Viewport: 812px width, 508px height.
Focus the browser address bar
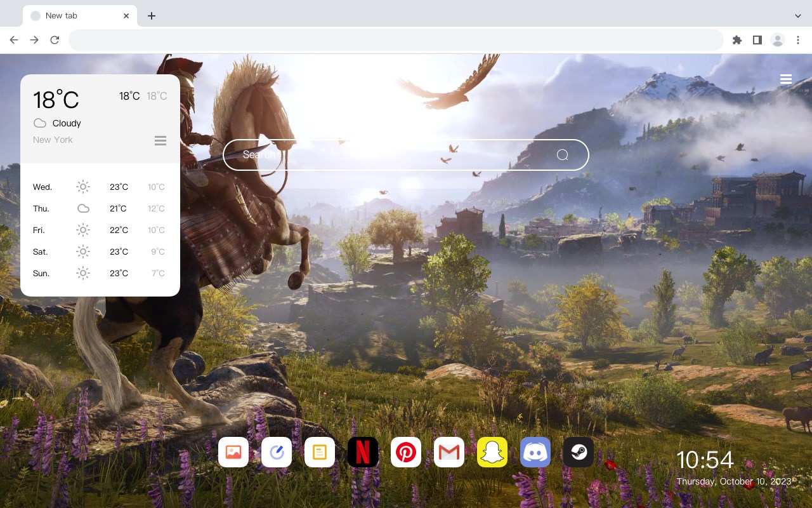pyautogui.click(x=396, y=40)
